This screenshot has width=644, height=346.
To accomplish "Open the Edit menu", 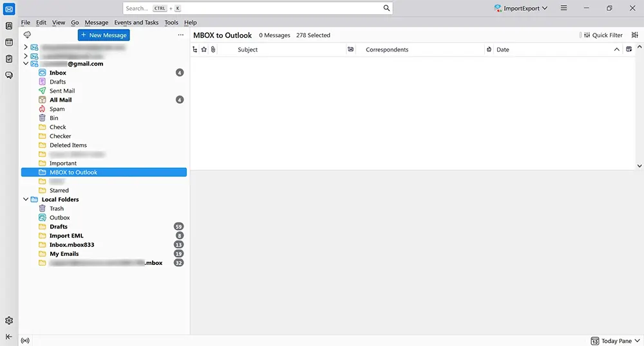I will click(41, 23).
